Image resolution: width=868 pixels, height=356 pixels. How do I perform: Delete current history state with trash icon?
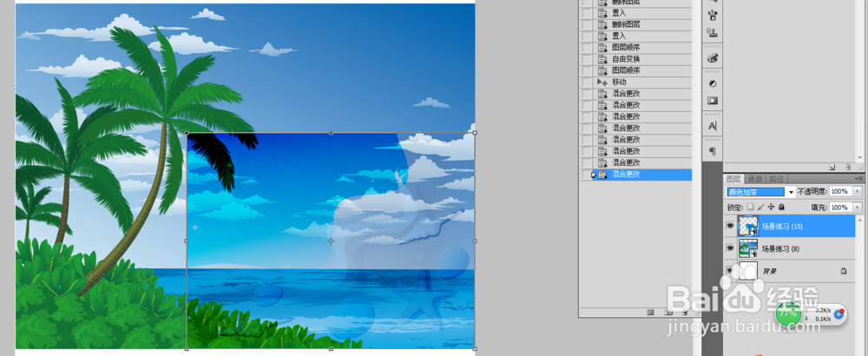click(x=684, y=313)
